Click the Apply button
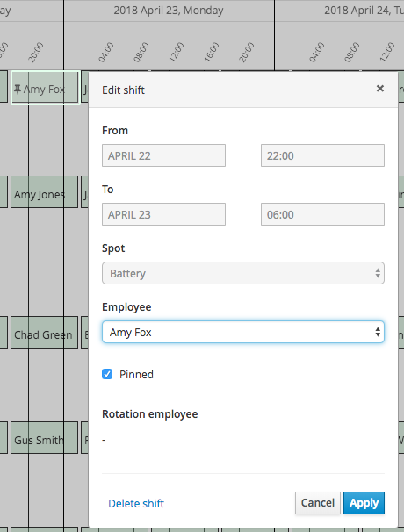 364,503
